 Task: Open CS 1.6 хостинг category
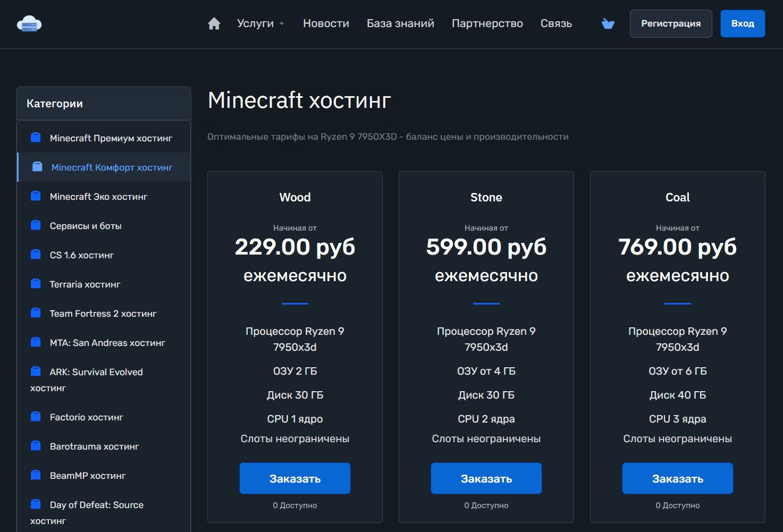(x=104, y=255)
